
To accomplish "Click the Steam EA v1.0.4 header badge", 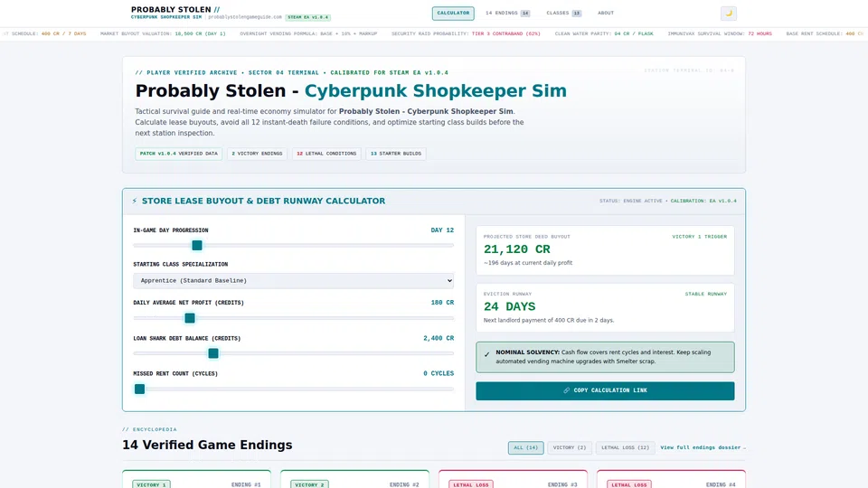I will pos(307,17).
